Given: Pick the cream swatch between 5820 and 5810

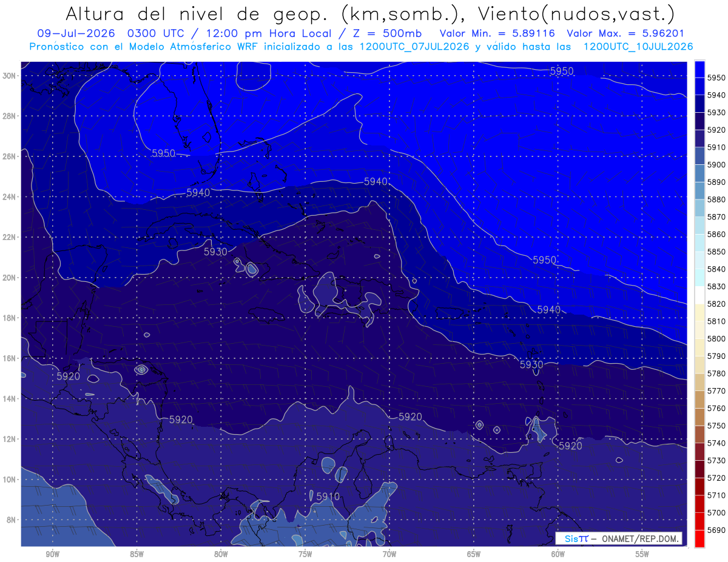Looking at the screenshot, I should (699, 312).
